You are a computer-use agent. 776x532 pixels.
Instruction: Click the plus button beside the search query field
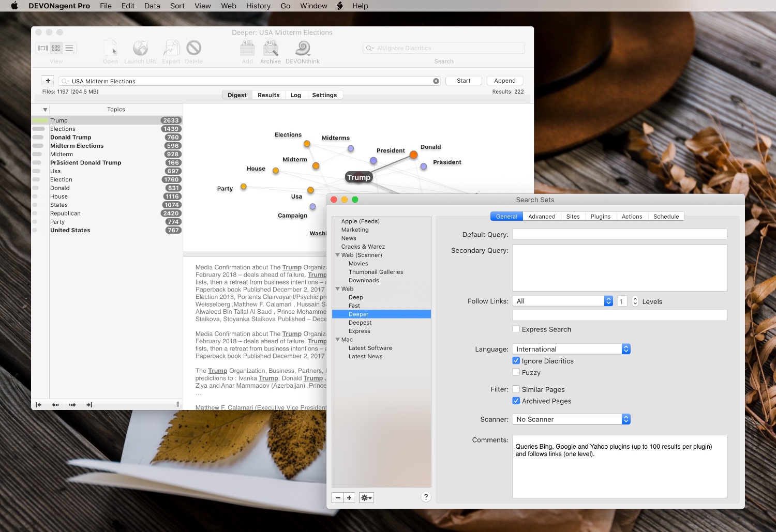(48, 81)
